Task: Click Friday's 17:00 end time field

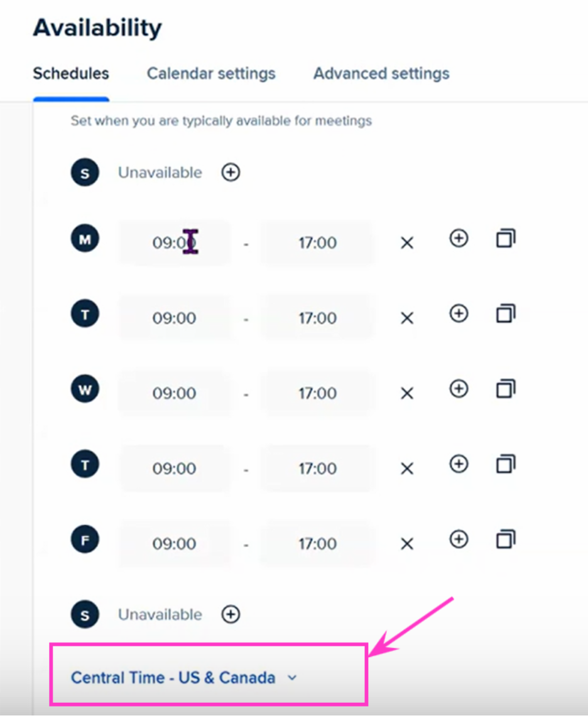Action: point(317,543)
